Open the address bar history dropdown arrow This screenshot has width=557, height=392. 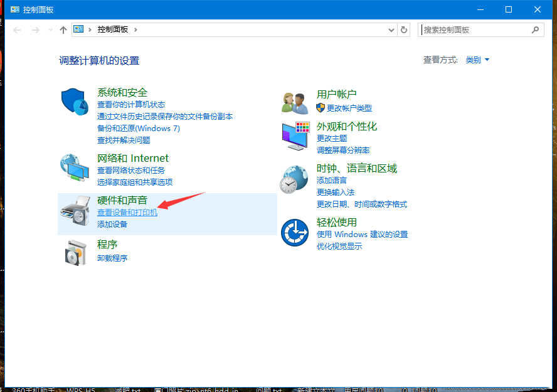coord(390,29)
